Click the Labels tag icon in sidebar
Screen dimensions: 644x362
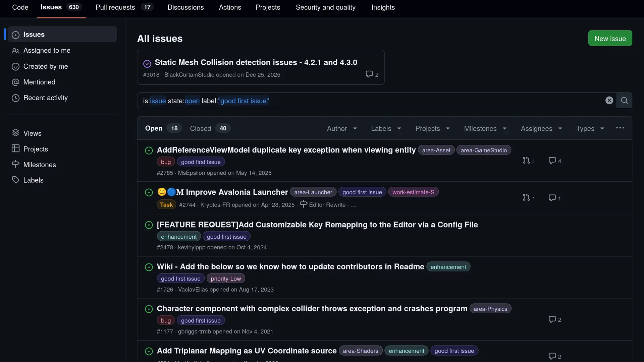pos(15,180)
